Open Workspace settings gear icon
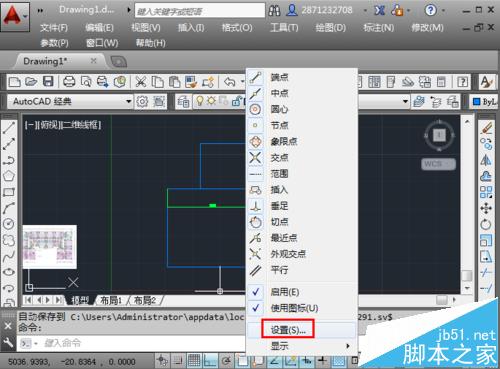The height and width of the screenshot is (369, 500). (x=142, y=101)
